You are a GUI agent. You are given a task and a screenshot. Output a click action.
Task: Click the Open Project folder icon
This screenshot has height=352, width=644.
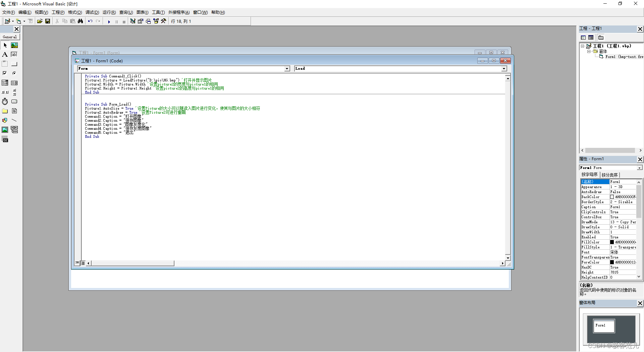40,21
